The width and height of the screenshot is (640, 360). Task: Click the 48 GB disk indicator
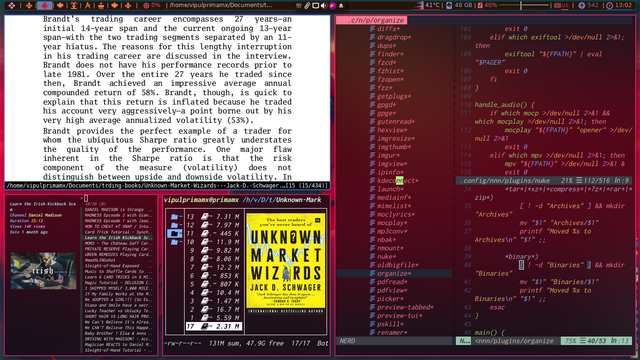point(459,5)
